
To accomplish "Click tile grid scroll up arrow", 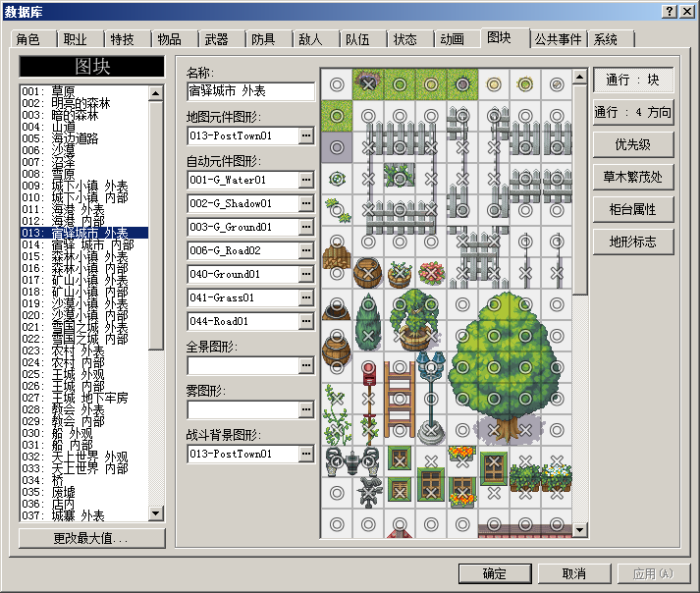I will (x=579, y=77).
